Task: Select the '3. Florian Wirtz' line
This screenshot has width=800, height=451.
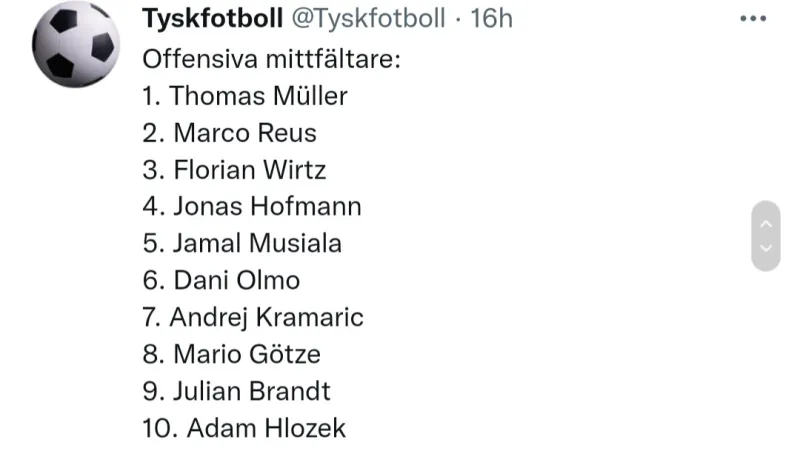Action: [234, 170]
